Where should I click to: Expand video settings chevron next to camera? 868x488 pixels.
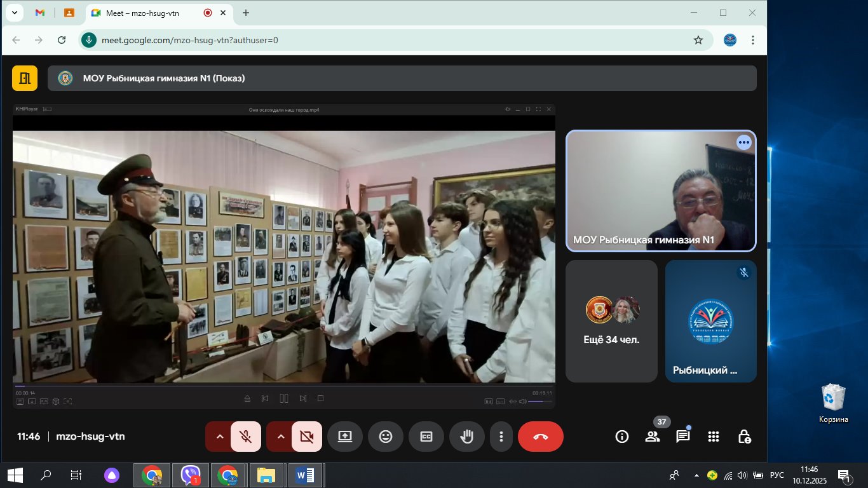click(x=280, y=437)
